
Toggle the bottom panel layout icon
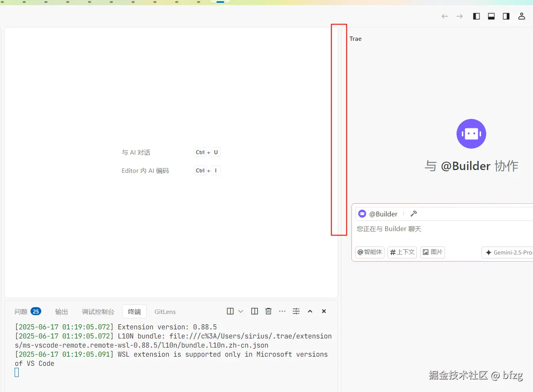tap(491, 16)
